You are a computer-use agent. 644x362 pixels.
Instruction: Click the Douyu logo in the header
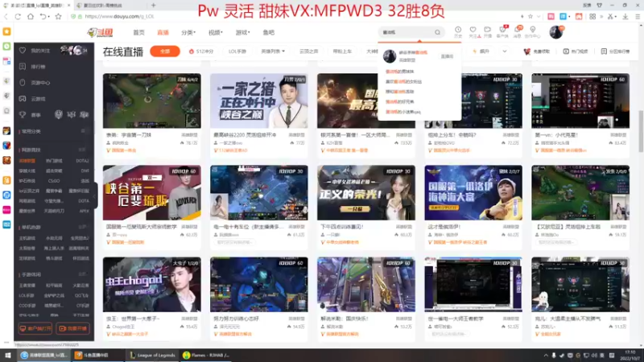click(100, 32)
